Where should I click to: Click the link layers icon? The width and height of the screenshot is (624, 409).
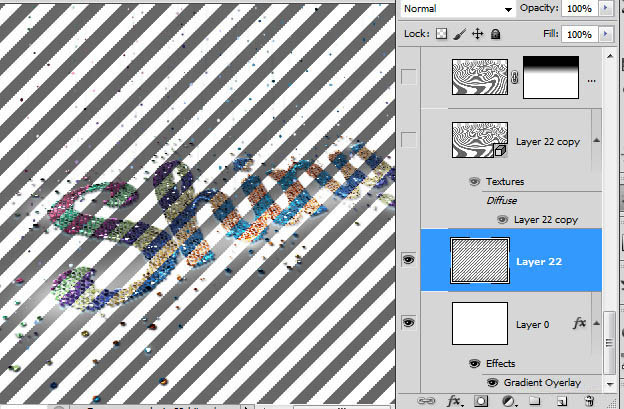coord(426,401)
